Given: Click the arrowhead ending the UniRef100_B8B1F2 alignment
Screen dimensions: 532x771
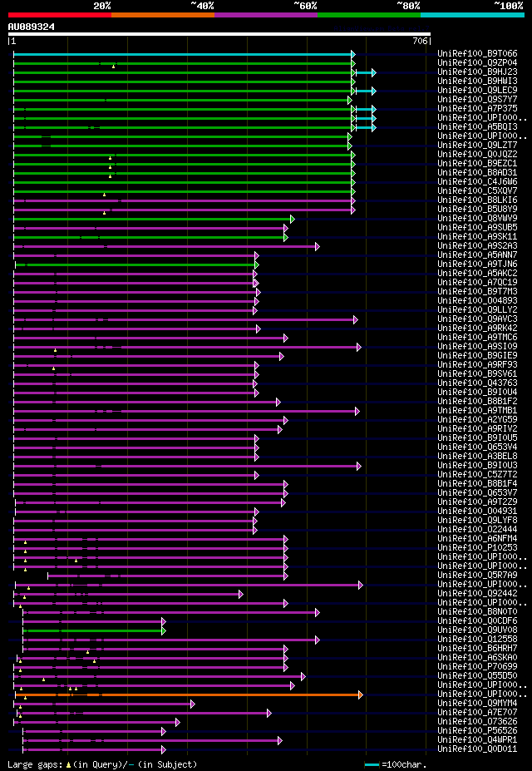Looking at the screenshot, I should (278, 402).
